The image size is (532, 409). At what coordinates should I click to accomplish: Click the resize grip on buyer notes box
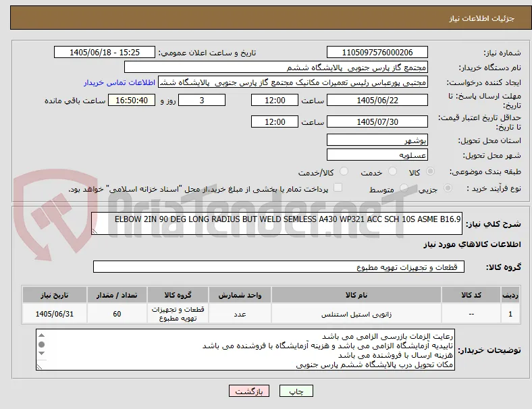[39, 367]
